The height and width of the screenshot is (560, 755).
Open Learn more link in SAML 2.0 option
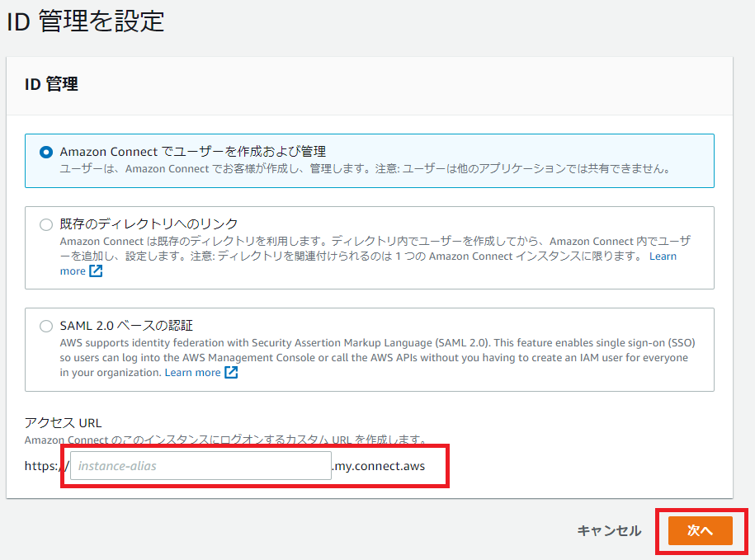click(x=192, y=373)
